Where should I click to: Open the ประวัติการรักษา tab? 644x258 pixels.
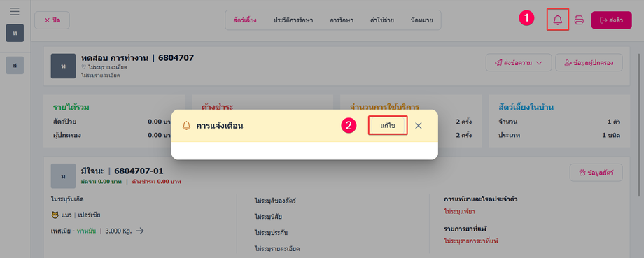click(293, 20)
